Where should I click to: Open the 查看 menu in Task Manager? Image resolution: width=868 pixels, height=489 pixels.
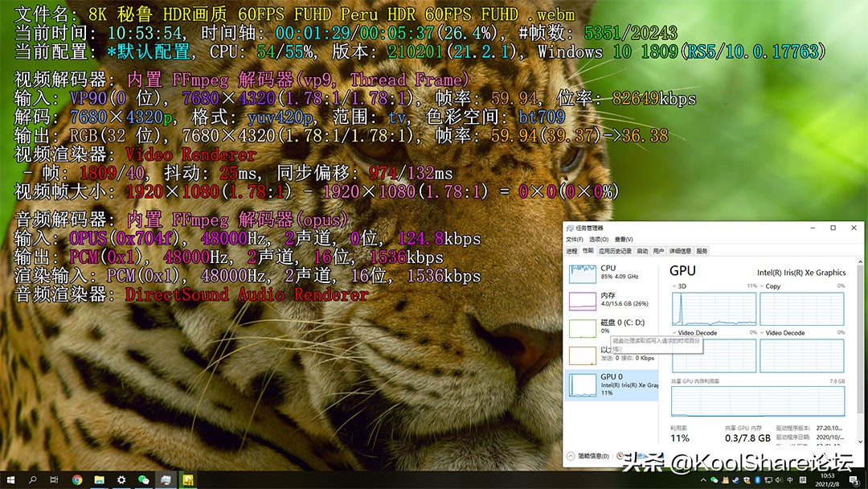coord(624,239)
